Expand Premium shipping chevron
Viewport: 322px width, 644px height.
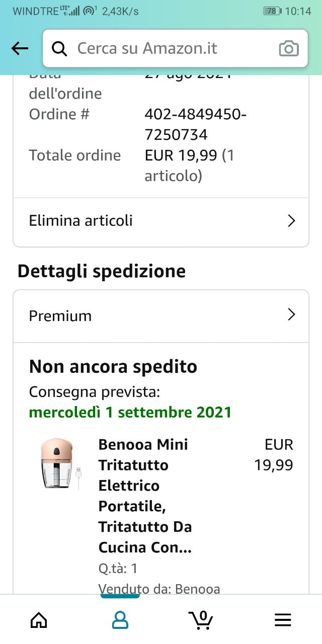pos(291,315)
